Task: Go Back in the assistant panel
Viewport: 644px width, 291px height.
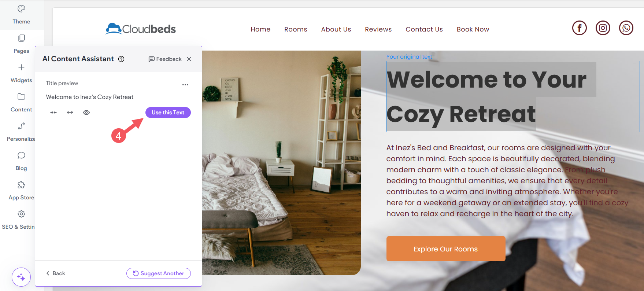Action: tap(56, 273)
